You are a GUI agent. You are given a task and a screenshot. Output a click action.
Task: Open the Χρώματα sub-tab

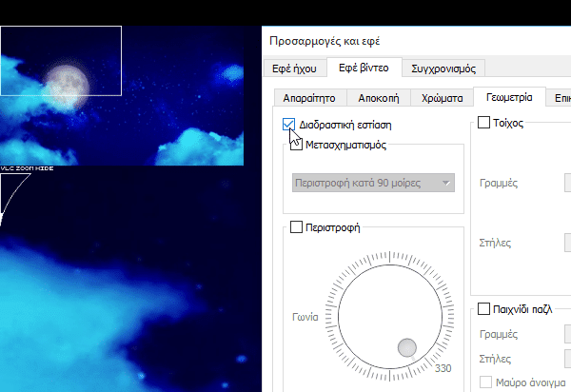coord(442,98)
